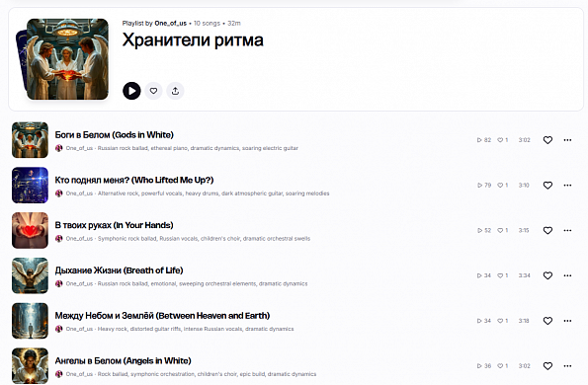
Task: Click like count icon for Между Небом и Землёй
Action: click(500, 321)
